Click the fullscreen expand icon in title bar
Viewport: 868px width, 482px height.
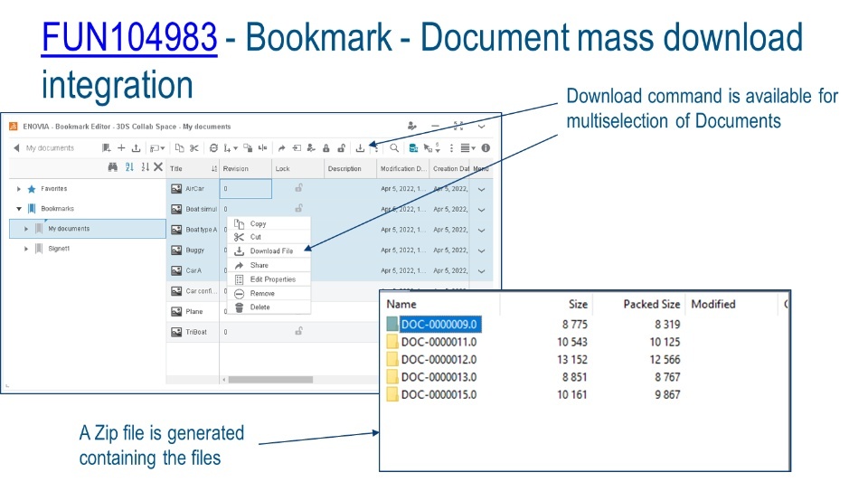tap(458, 127)
